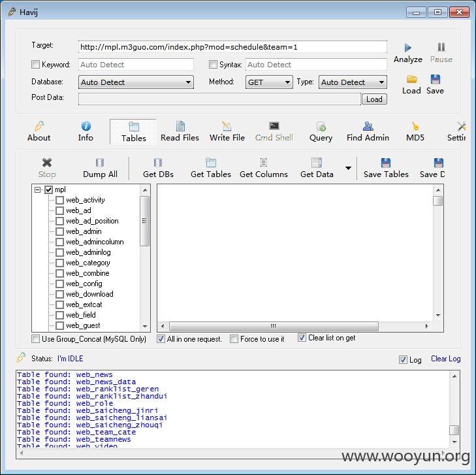The height and width of the screenshot is (475, 476).
Task: Open the Get Data dropdown arrow
Action: click(x=349, y=168)
